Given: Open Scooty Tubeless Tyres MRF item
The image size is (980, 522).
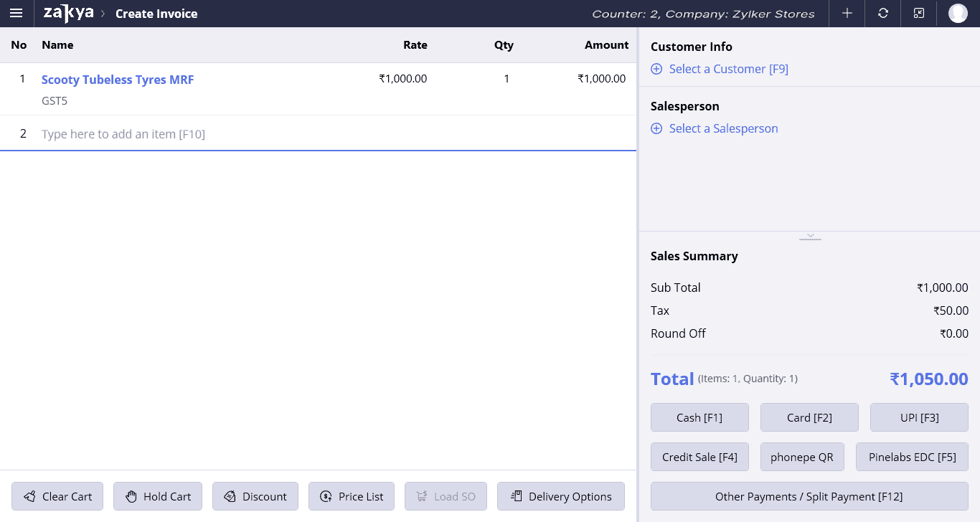Looking at the screenshot, I should 118,80.
